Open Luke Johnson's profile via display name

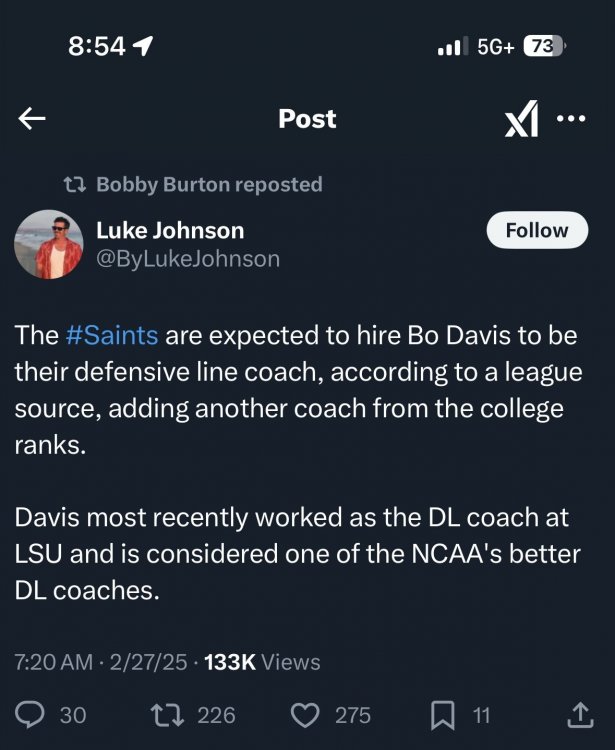tap(170, 230)
